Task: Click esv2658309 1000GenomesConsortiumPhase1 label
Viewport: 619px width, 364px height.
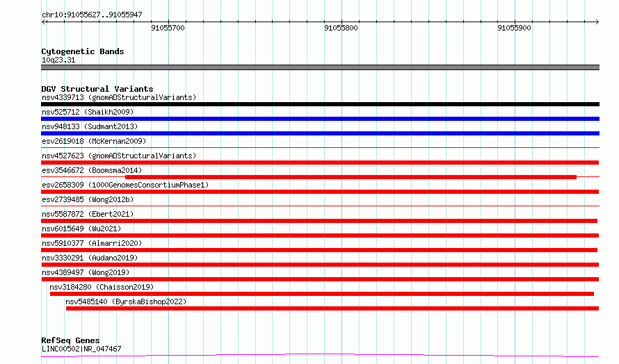Action: [x=125, y=185]
